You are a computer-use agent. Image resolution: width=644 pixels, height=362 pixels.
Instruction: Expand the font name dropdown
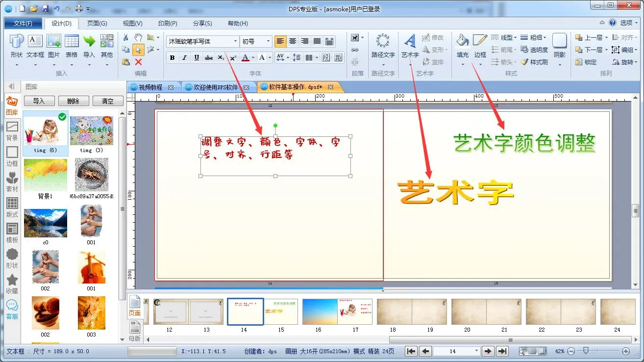(x=235, y=42)
